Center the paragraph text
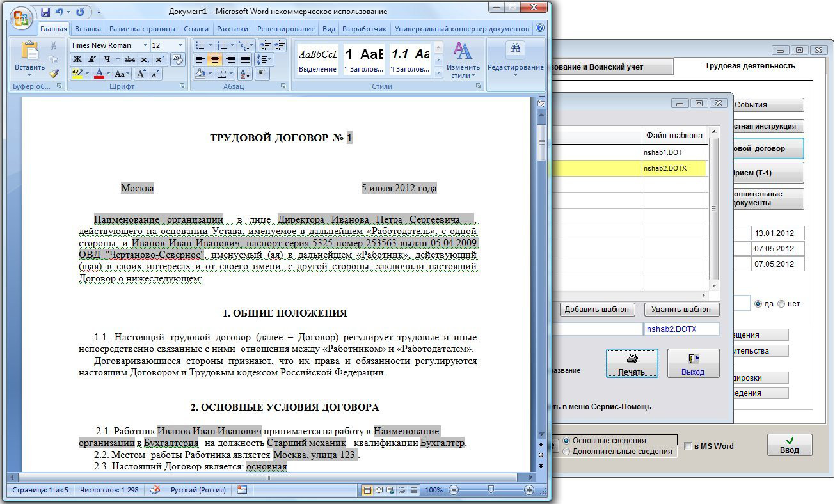This screenshot has height=504, width=835. coord(215,59)
